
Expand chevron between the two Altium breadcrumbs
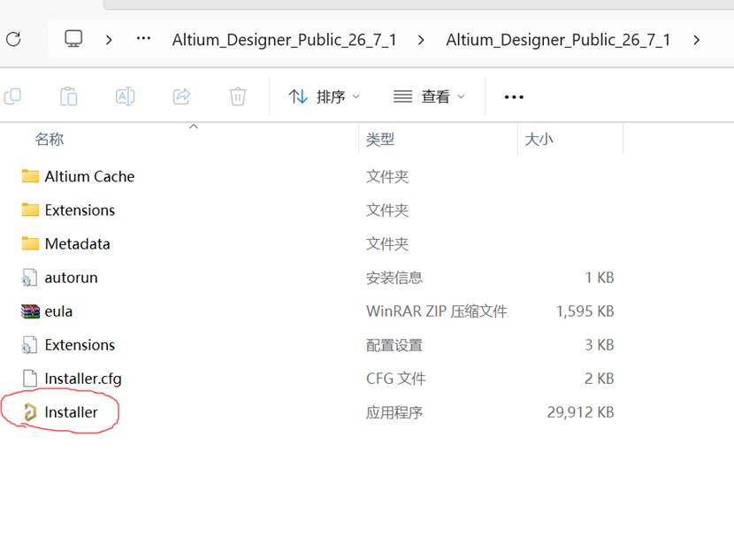point(421,41)
